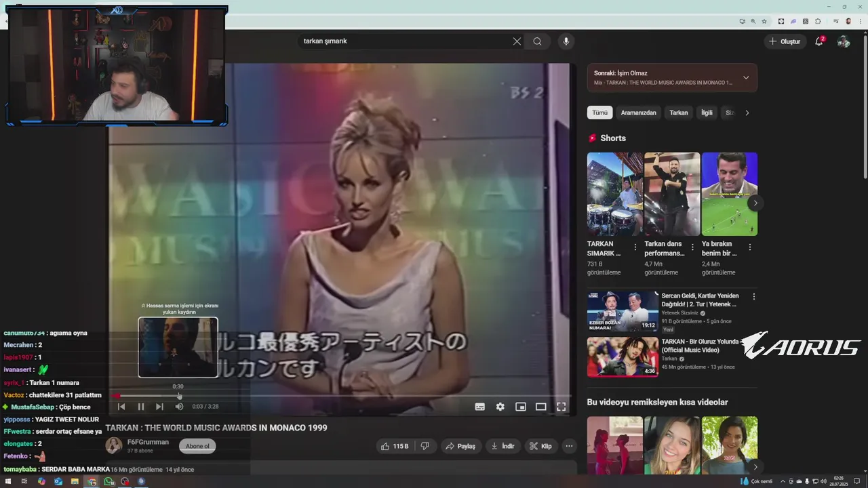Select the 'İlgili' filter chip
This screenshot has width=868, height=488.
(707, 113)
